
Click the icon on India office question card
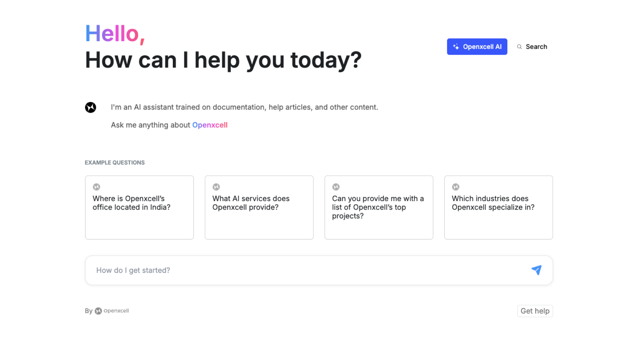(x=97, y=187)
